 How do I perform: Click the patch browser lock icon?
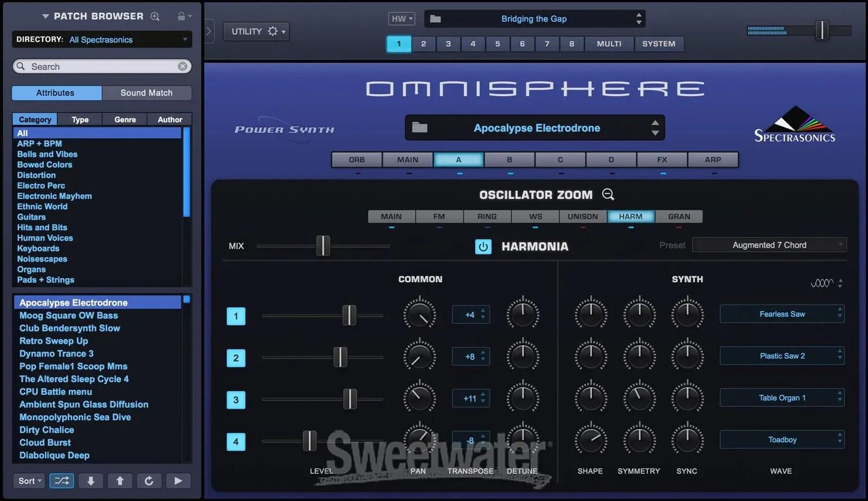(x=182, y=16)
